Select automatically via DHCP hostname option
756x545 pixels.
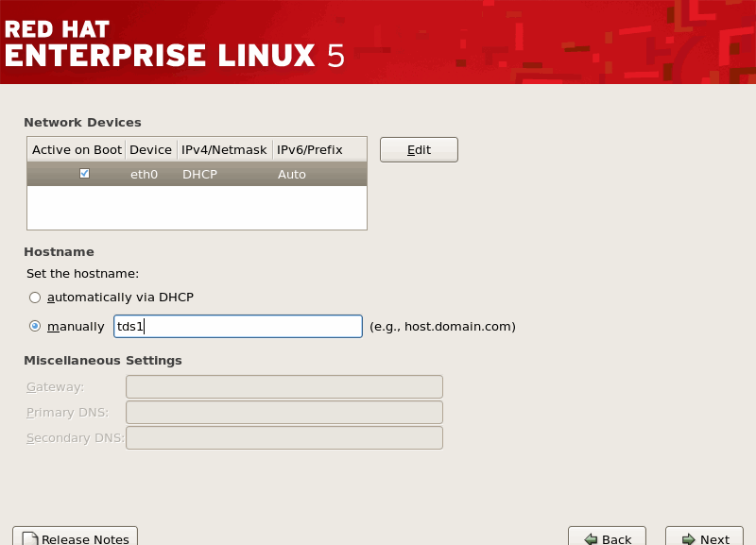(x=35, y=298)
